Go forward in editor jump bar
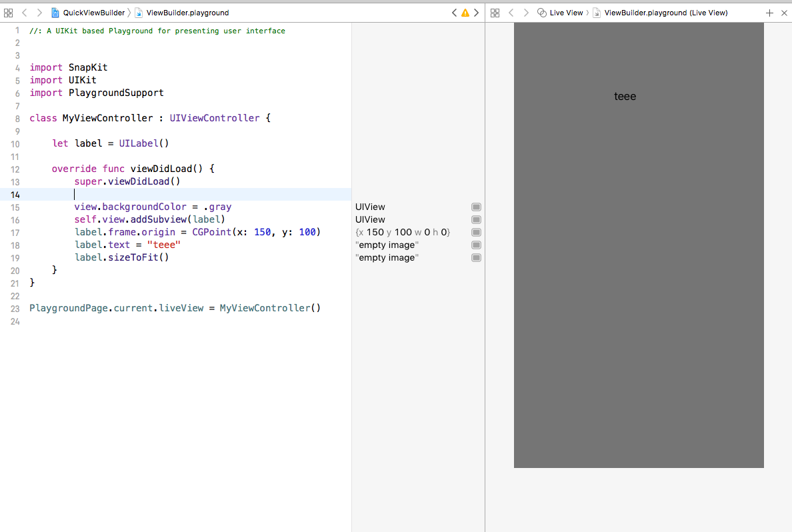This screenshot has height=532, width=792. (39, 13)
